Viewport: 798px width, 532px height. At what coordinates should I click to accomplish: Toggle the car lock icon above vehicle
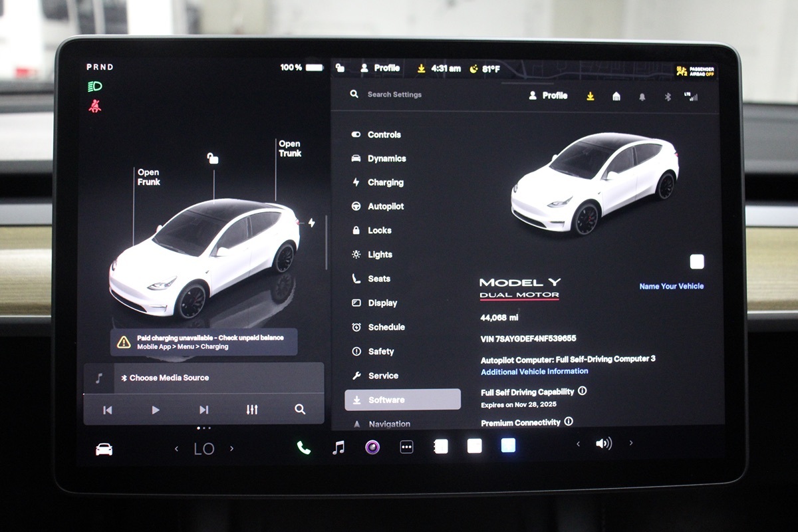(213, 158)
